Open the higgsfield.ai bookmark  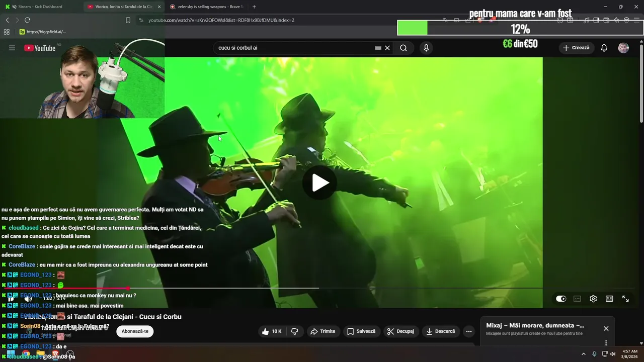42,32
